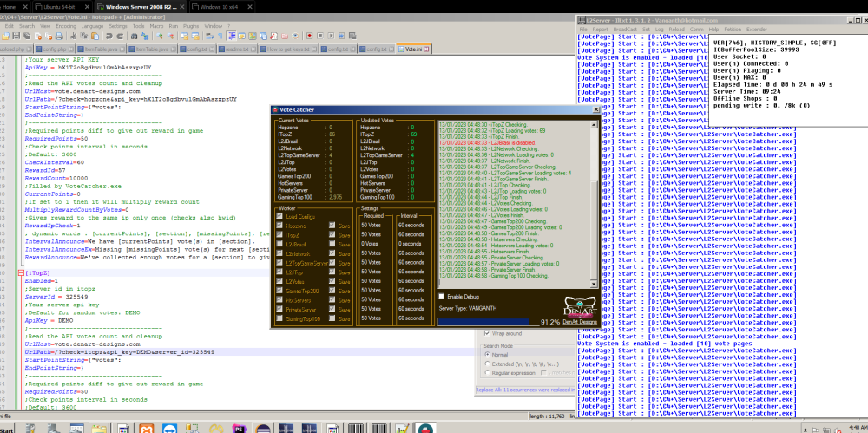868x433 pixels.
Task: Switch to the Ubuntu 64-bit VM tab
Action: coord(59,6)
